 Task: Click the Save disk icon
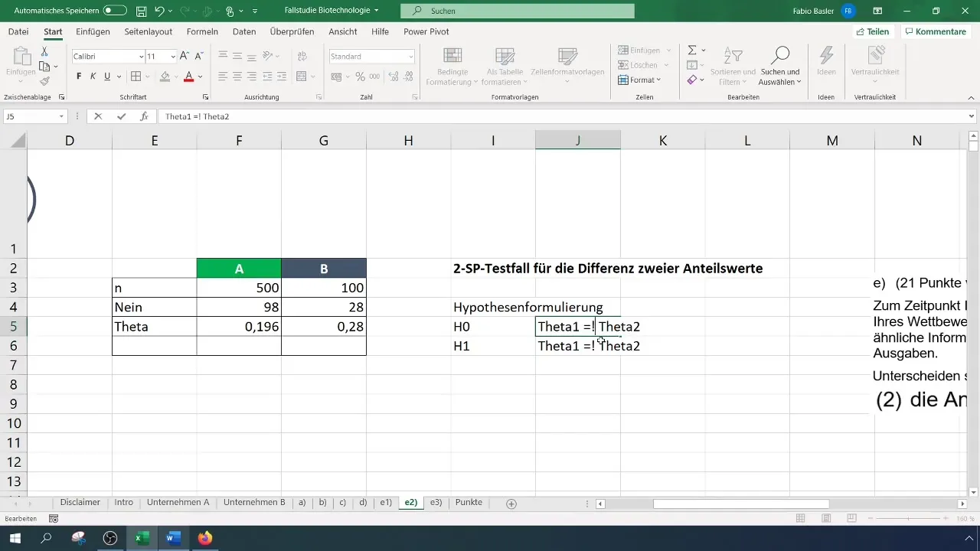(x=141, y=11)
